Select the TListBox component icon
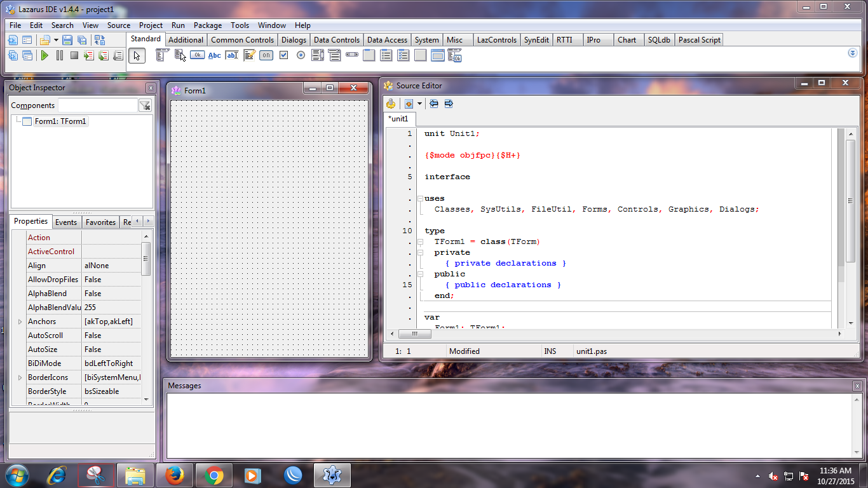Image resolution: width=868 pixels, height=488 pixels. tap(318, 55)
